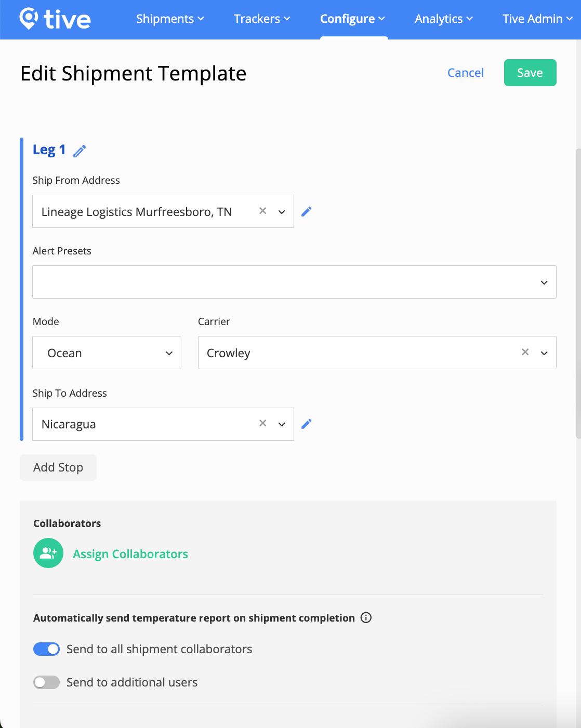
Task: Click the Assign Collaborators round icon
Action: (x=48, y=553)
